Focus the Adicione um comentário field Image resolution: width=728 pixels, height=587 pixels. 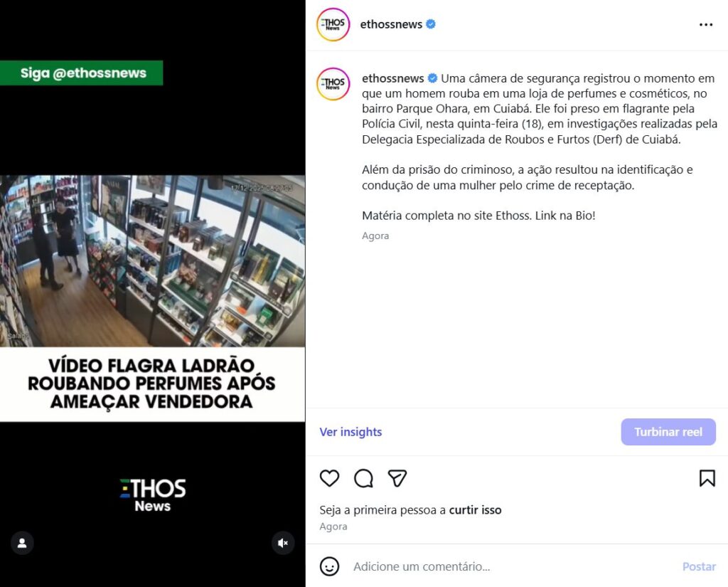[x=510, y=566]
